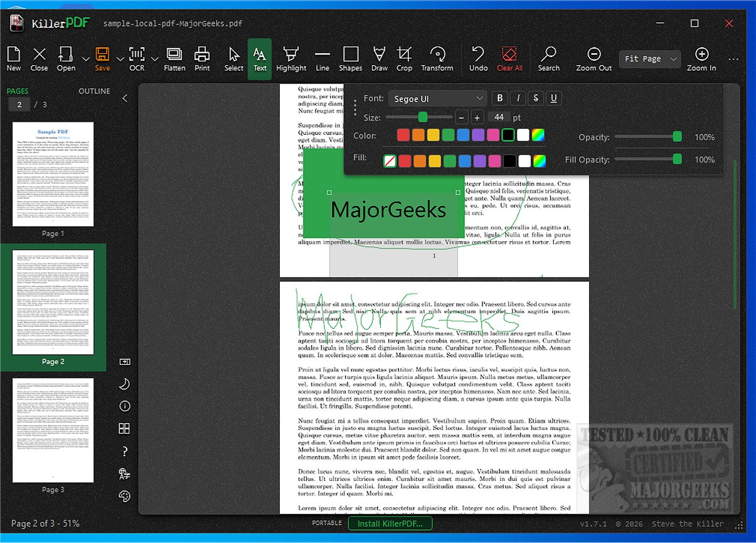756x543 pixels.
Task: Click the Fill Opacity slider handle
Action: point(677,159)
